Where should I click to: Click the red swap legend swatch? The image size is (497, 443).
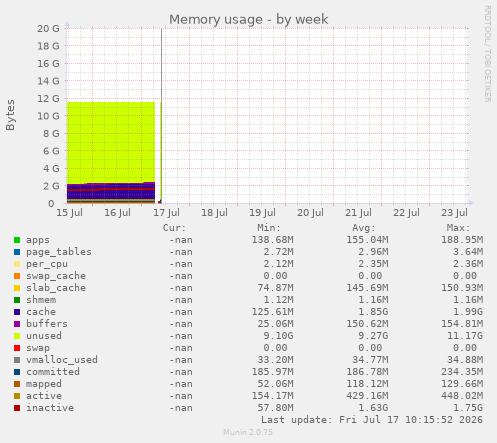coord(17,348)
